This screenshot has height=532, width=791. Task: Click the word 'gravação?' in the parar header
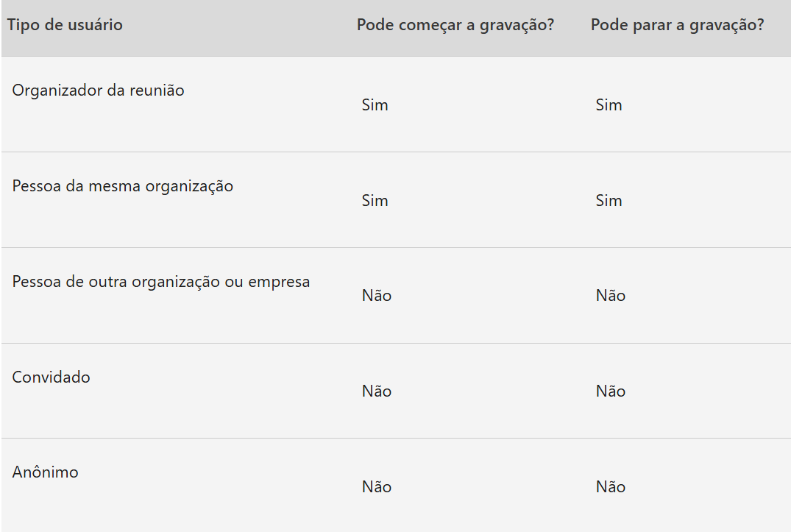[x=727, y=25]
